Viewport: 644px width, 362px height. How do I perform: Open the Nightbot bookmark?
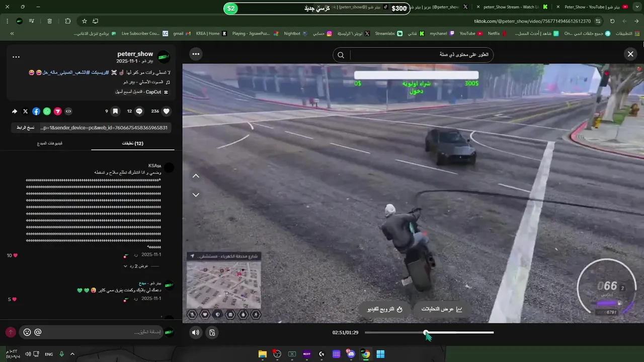(x=295, y=34)
